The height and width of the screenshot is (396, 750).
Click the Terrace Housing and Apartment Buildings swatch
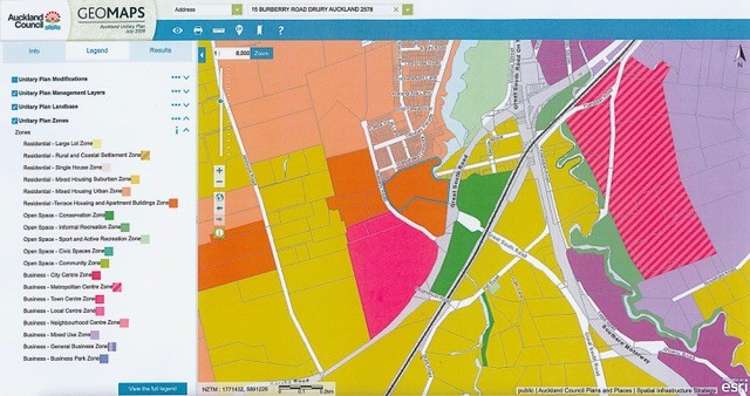click(x=173, y=203)
